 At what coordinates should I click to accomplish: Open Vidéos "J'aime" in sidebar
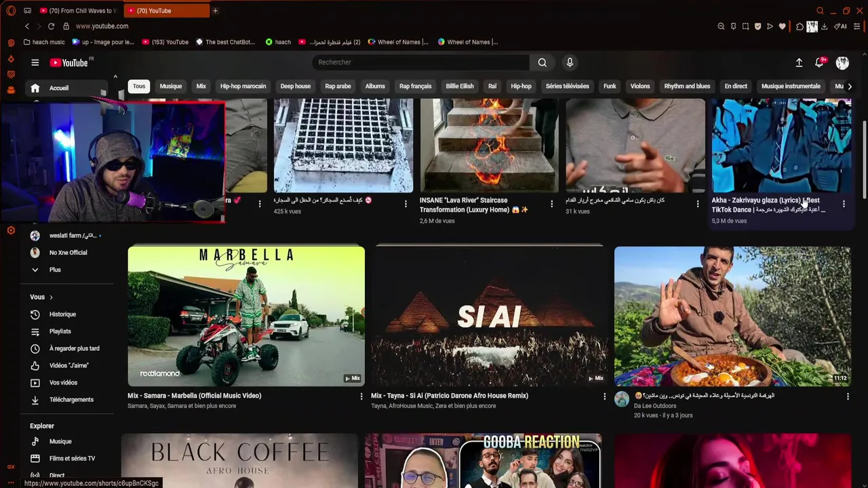(x=68, y=365)
